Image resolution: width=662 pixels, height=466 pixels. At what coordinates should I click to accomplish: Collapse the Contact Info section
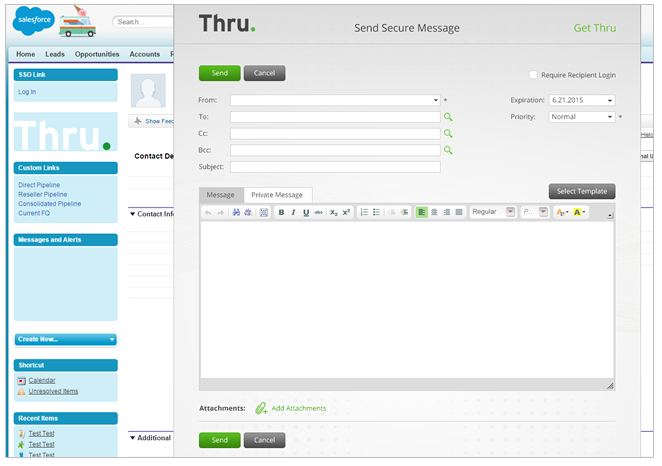click(133, 215)
